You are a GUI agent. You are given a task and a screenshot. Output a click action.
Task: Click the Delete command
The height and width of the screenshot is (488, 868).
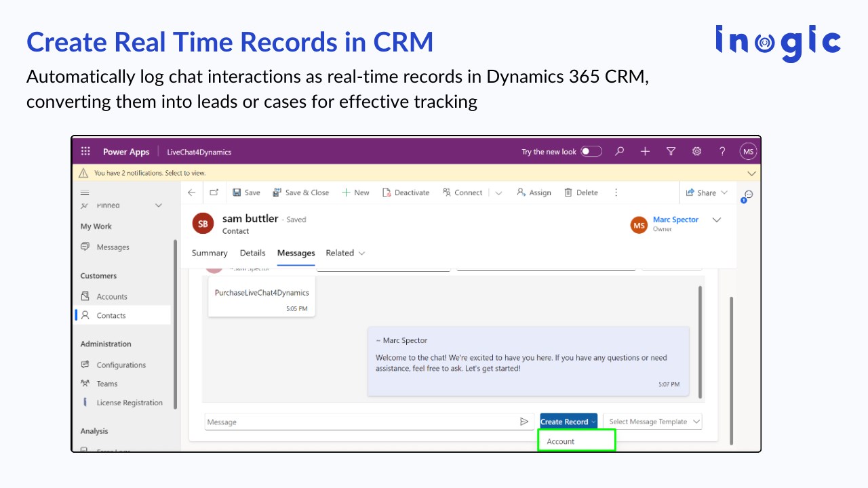point(581,192)
